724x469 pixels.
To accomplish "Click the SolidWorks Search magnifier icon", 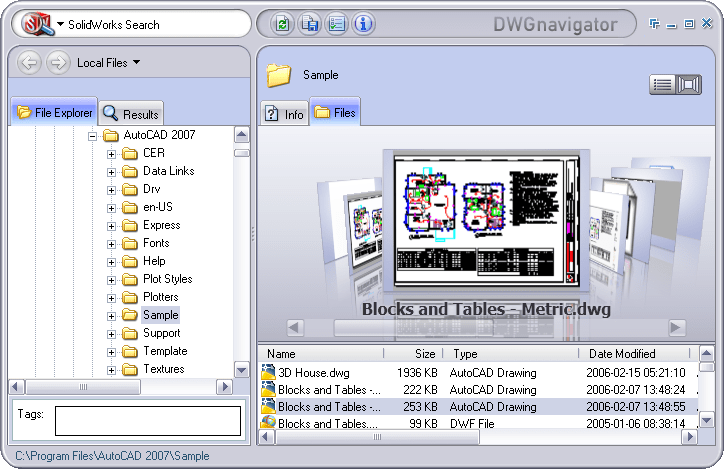I will tap(39, 23).
